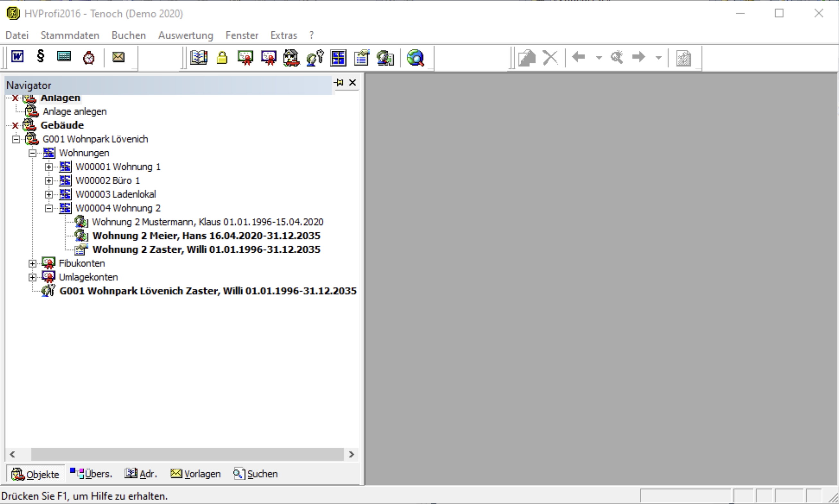Open the Auswertung menu

[x=185, y=35]
